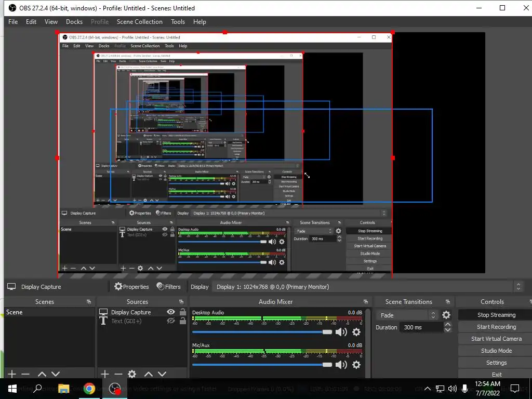Adjust Mic/Aux volume slider

point(262,365)
